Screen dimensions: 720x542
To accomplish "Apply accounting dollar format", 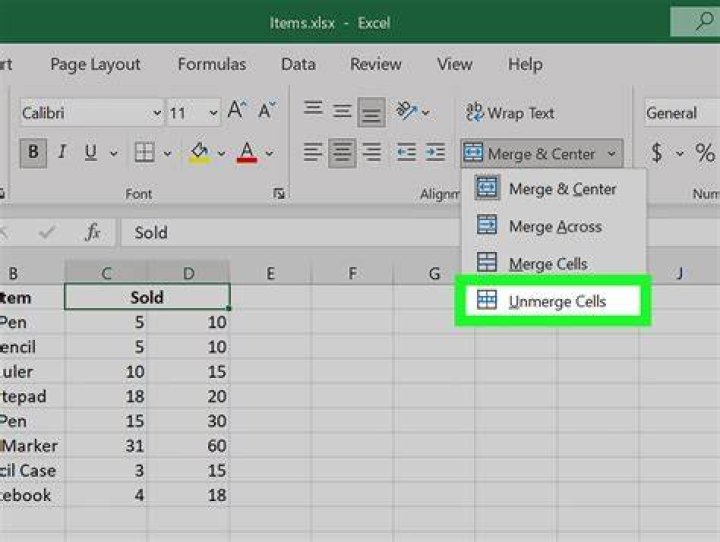I will [657, 152].
